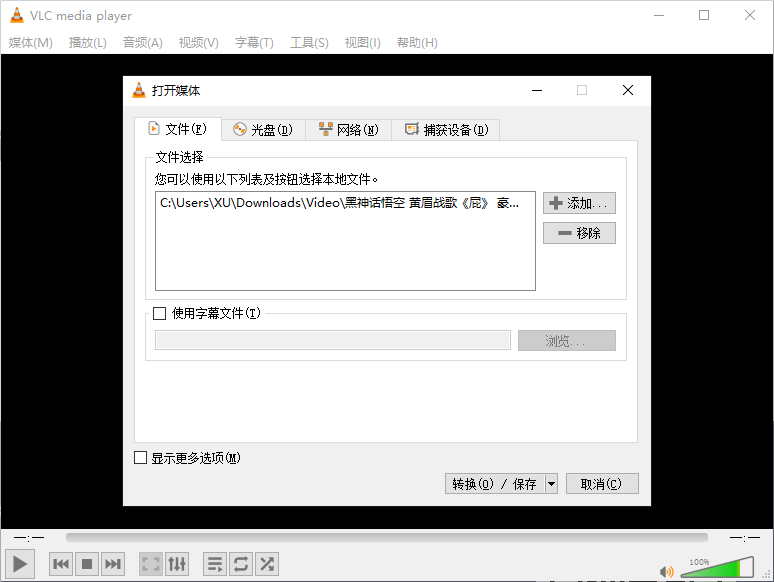This screenshot has height=582, width=774.
Task: Toggle fullscreen video icon
Action: pos(151,564)
